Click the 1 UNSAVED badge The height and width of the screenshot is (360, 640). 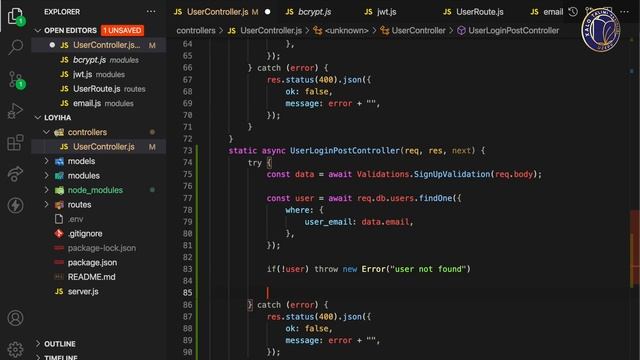click(x=122, y=30)
